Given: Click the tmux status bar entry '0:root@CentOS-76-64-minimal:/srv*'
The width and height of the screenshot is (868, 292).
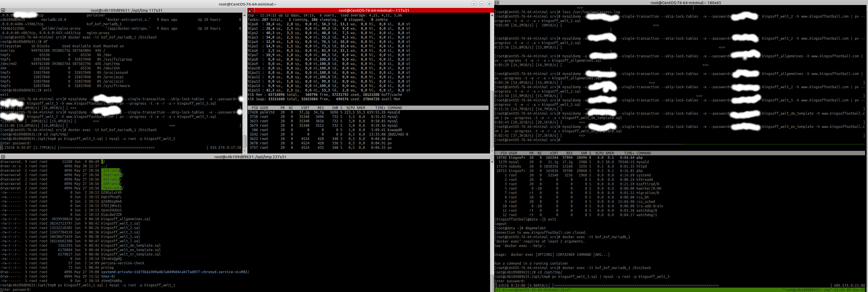Looking at the screenshot, I should pos(537,290).
